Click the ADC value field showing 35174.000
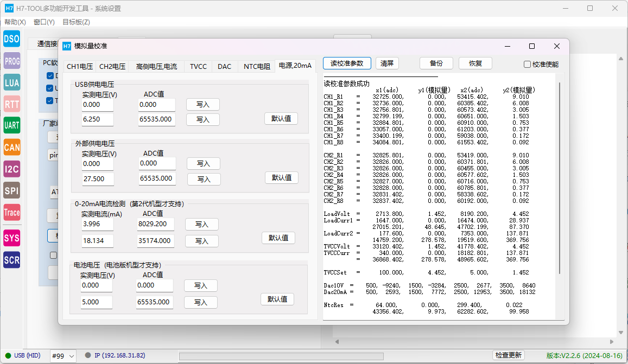628x364 pixels. pos(155,241)
